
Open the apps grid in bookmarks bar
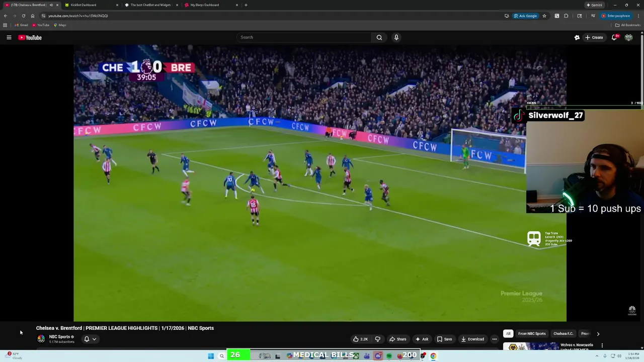(5, 25)
